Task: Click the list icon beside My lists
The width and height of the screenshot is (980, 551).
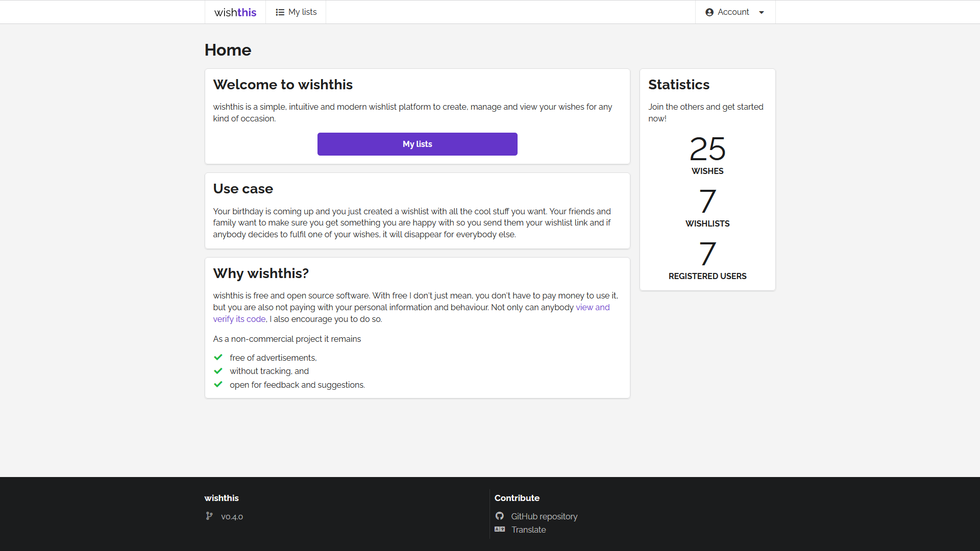Action: click(x=280, y=12)
